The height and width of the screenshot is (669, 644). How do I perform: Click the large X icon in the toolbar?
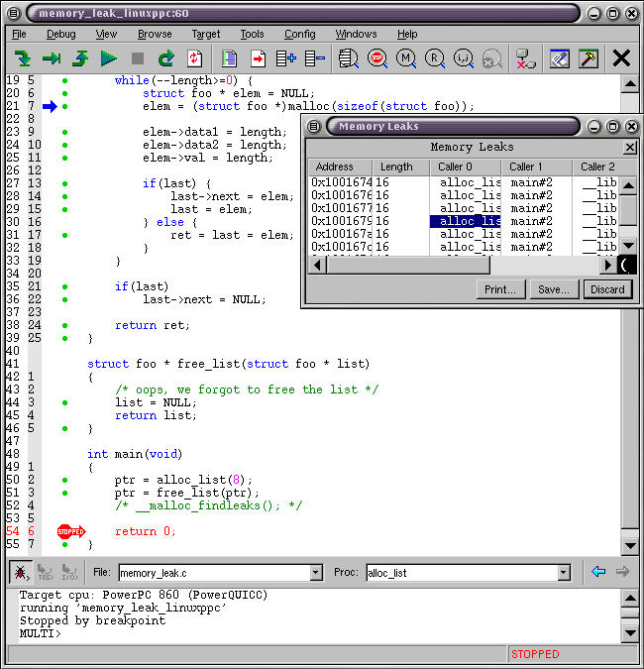[x=621, y=58]
